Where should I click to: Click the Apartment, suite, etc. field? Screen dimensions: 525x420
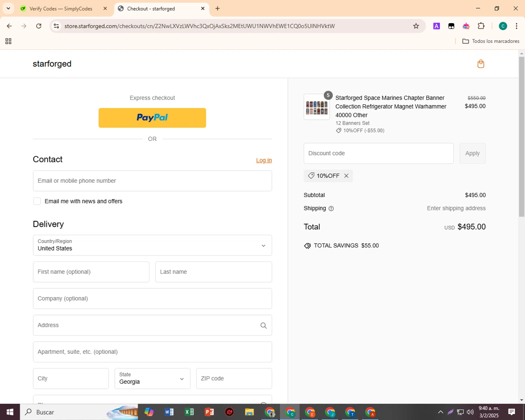152,352
